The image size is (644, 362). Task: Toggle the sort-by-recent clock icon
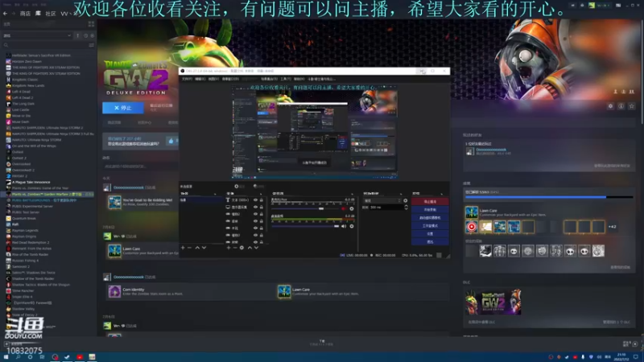[86, 35]
